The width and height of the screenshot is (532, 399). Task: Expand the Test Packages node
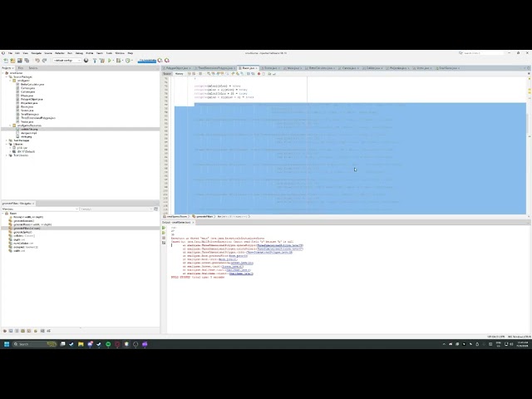point(7,140)
